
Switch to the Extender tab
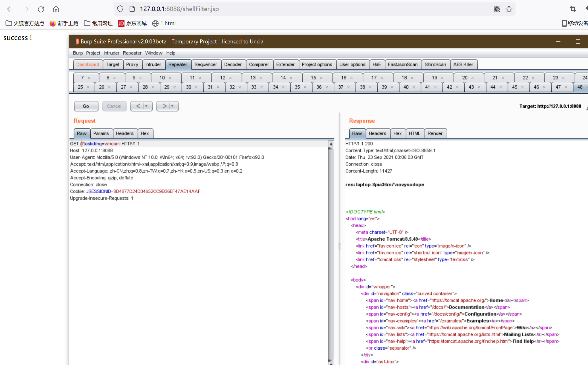point(285,64)
